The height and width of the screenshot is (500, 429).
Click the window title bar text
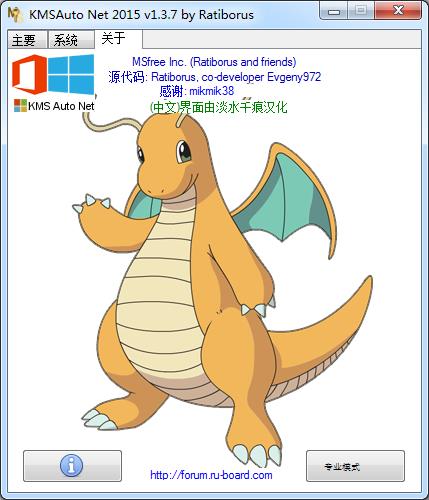[x=141, y=14]
